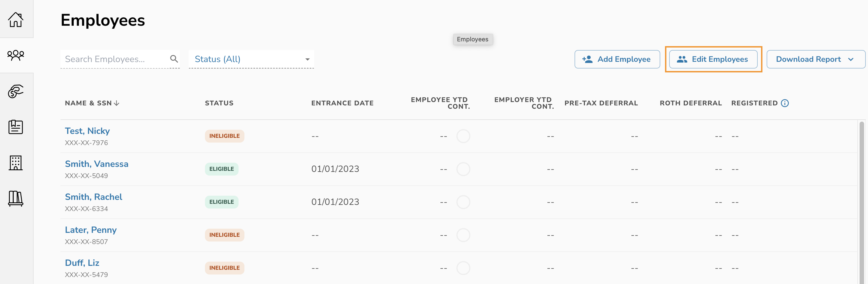Click the search magnifier icon

tap(174, 59)
